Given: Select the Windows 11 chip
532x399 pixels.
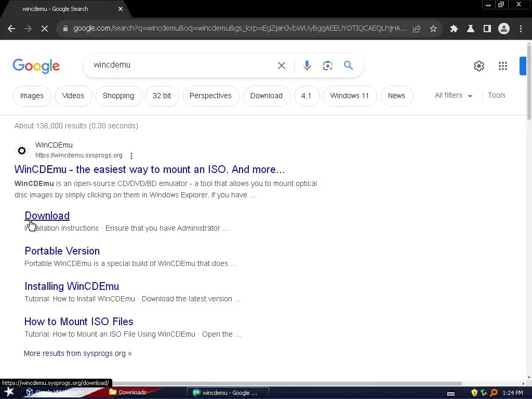Looking at the screenshot, I should 350,96.
